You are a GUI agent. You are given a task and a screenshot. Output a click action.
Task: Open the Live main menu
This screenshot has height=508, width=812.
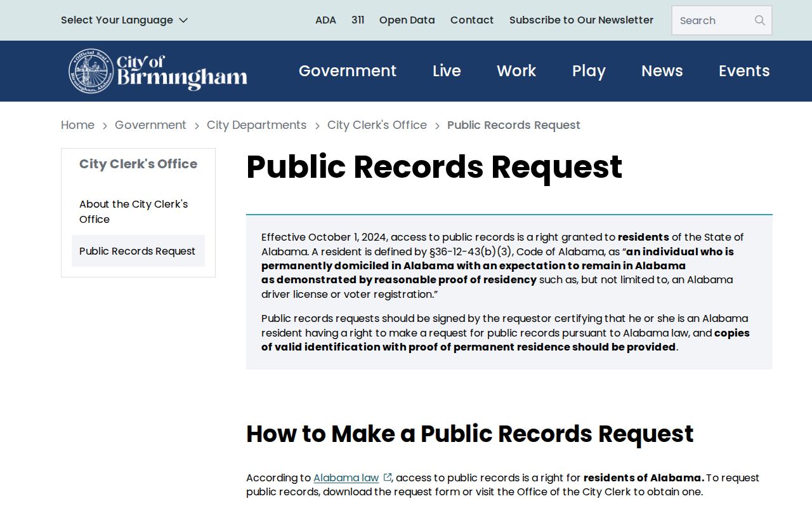(x=447, y=71)
